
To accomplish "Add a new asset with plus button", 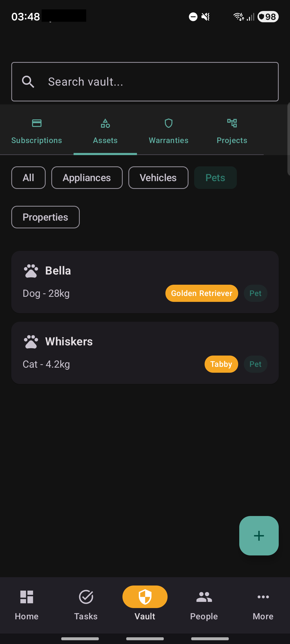I will point(259,536).
